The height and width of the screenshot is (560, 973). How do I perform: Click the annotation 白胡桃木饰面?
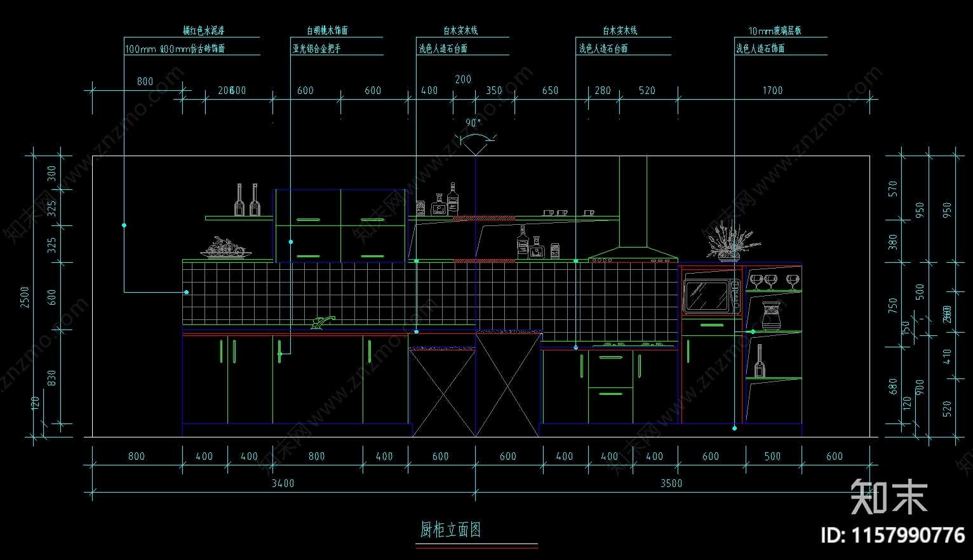pyautogui.click(x=327, y=30)
